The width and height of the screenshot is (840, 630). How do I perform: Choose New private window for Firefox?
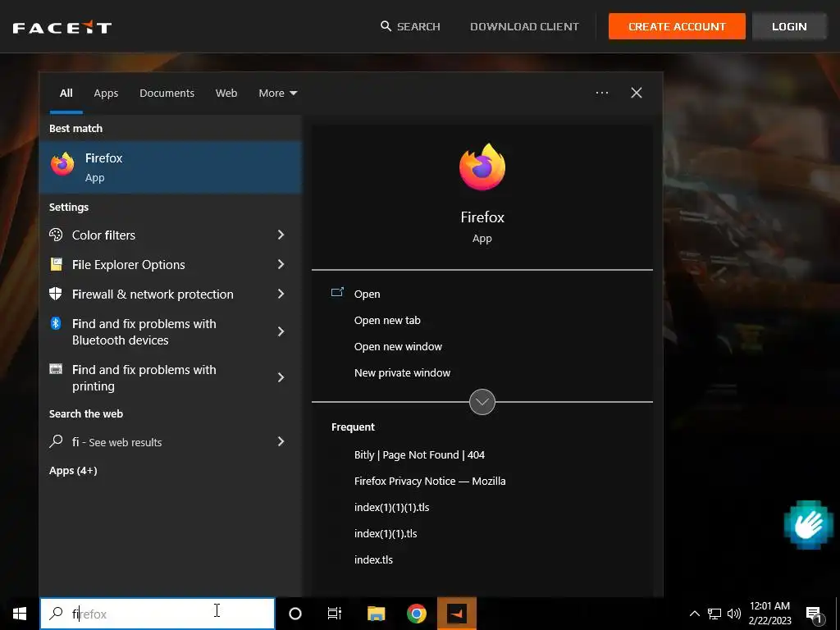402,373
